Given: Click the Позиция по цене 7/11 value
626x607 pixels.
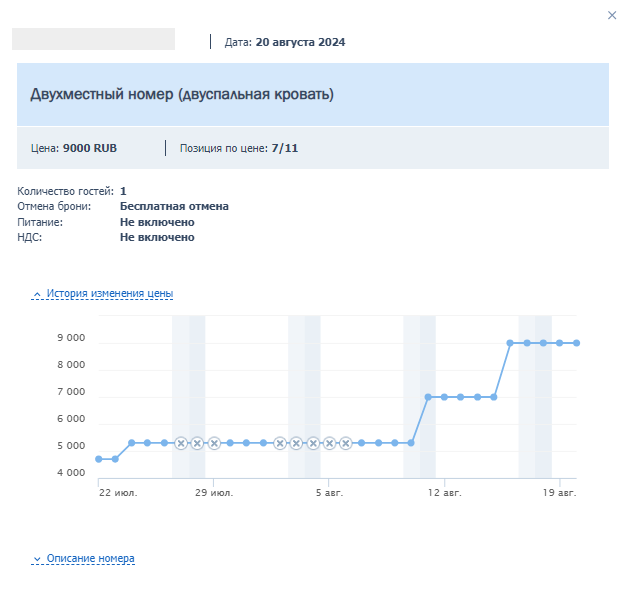Looking at the screenshot, I should (285, 148).
